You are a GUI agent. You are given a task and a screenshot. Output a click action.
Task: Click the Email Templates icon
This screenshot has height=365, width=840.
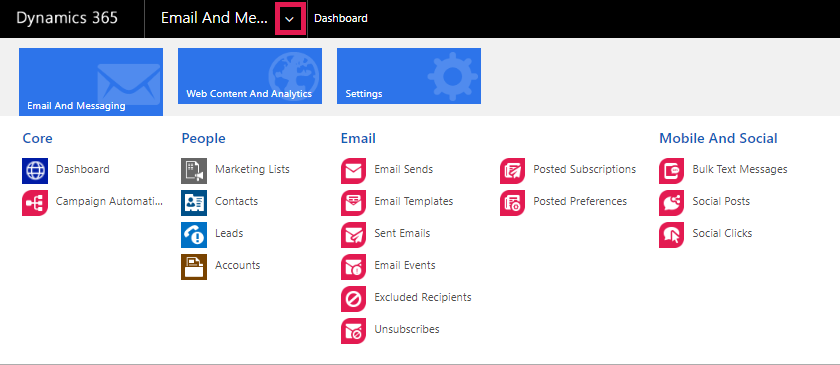pyautogui.click(x=354, y=203)
